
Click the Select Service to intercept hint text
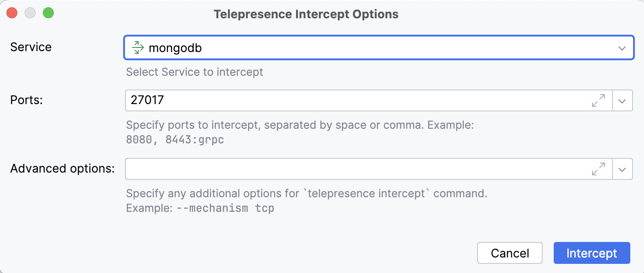coord(195,72)
